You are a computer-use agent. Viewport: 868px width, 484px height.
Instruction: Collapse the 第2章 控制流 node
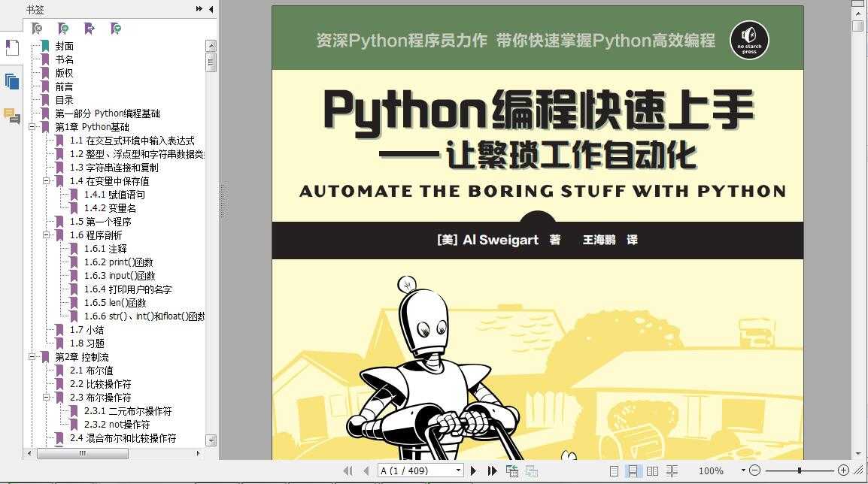(x=32, y=357)
